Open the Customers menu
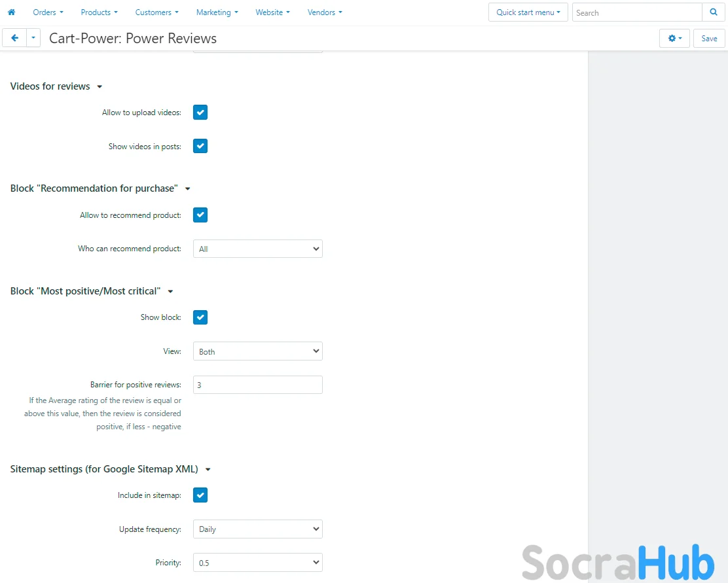Image resolution: width=728 pixels, height=583 pixels. click(x=157, y=12)
